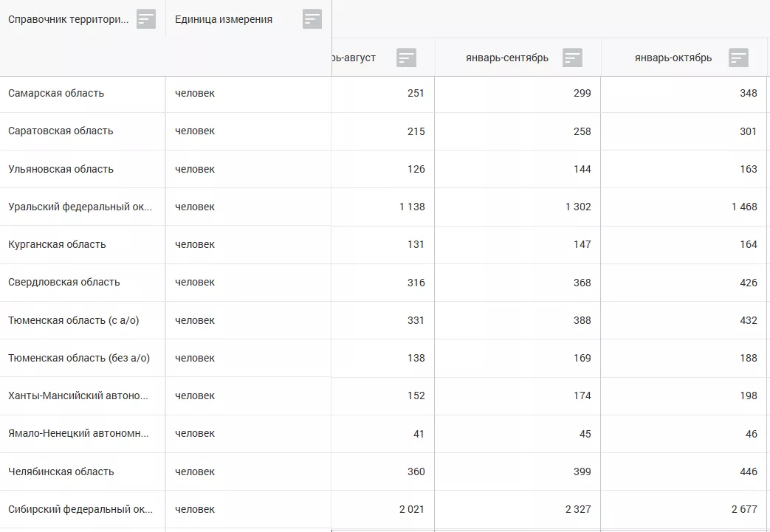770x532 pixels.
Task: Select the Самарская область row
Action: 56,94
